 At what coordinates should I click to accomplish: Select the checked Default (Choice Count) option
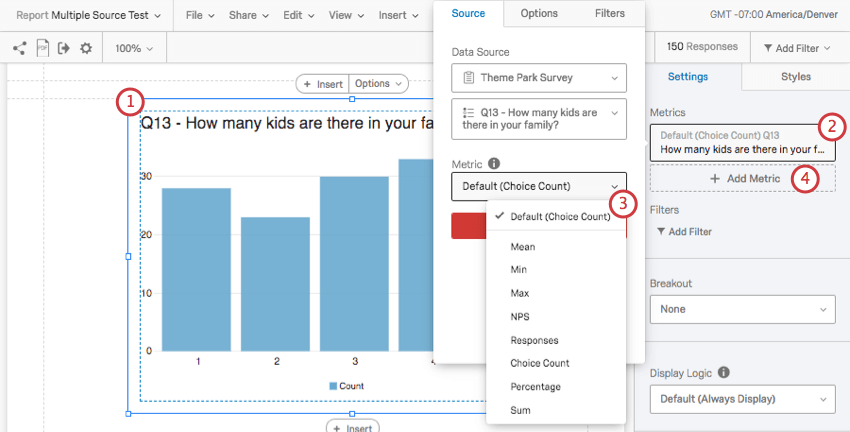(559, 216)
